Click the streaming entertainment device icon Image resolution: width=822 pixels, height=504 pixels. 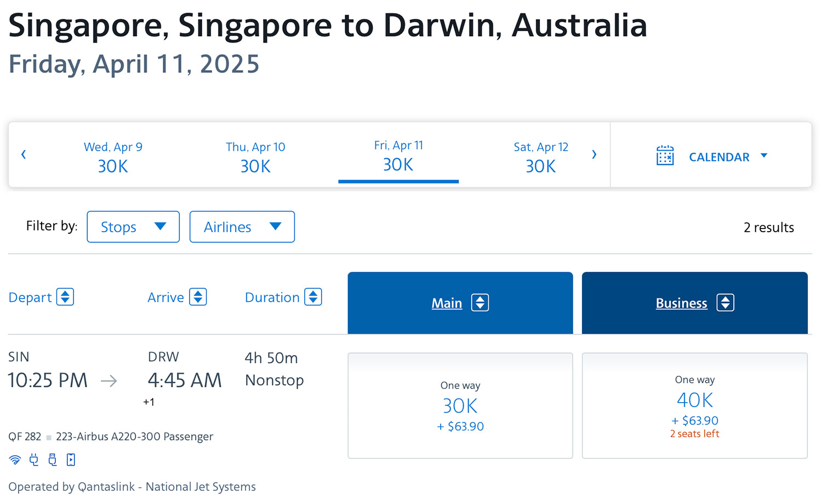coord(71,460)
